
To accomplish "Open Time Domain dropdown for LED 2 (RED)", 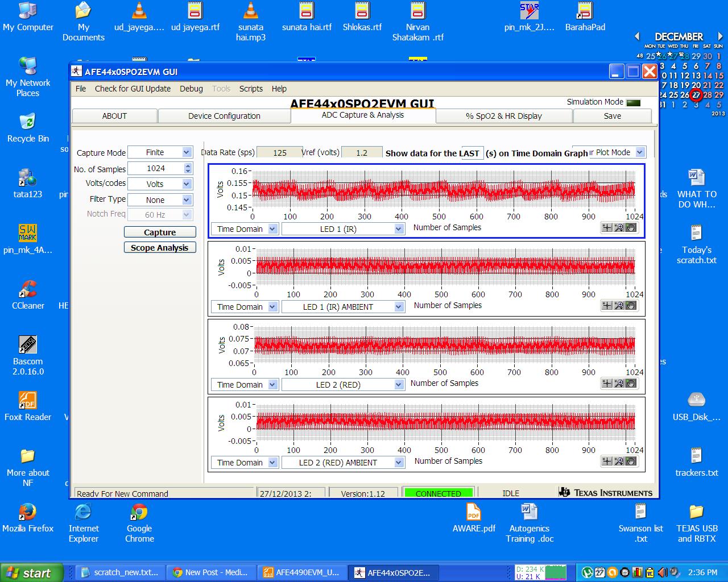I will click(245, 384).
